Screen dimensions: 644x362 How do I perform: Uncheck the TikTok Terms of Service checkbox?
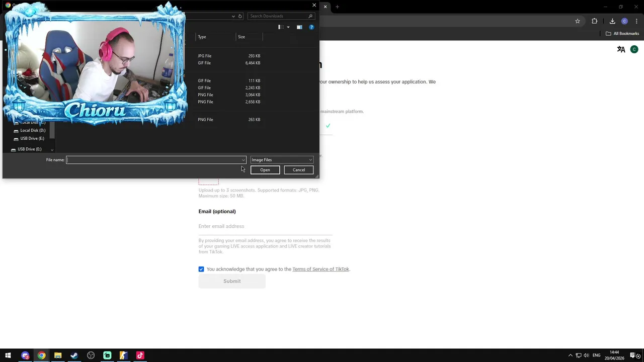point(201,269)
